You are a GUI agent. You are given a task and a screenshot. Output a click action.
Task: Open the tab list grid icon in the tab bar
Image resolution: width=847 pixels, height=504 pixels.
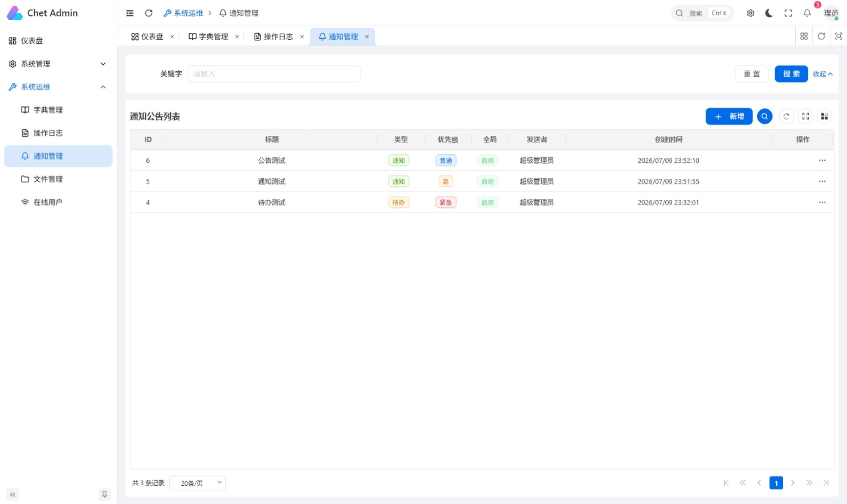[804, 36]
